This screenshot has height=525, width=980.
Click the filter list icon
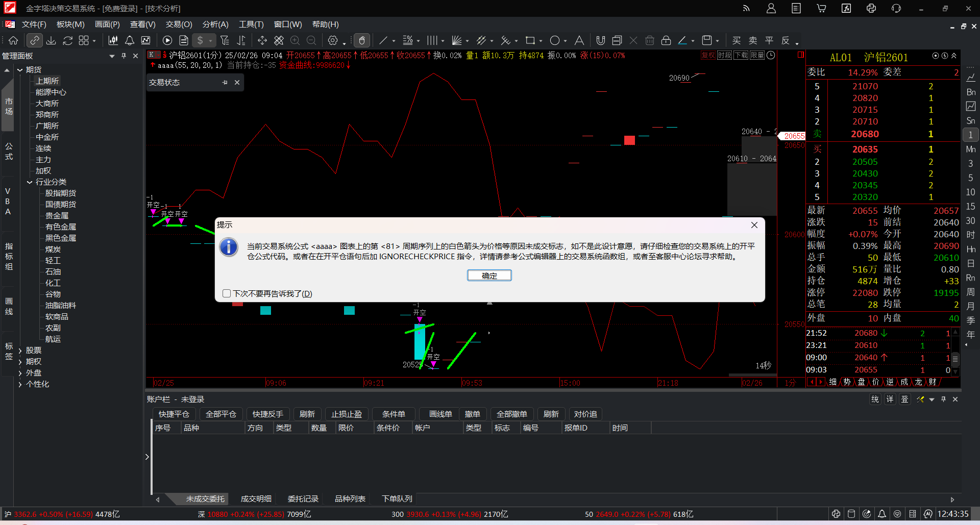pyautogui.click(x=225, y=40)
